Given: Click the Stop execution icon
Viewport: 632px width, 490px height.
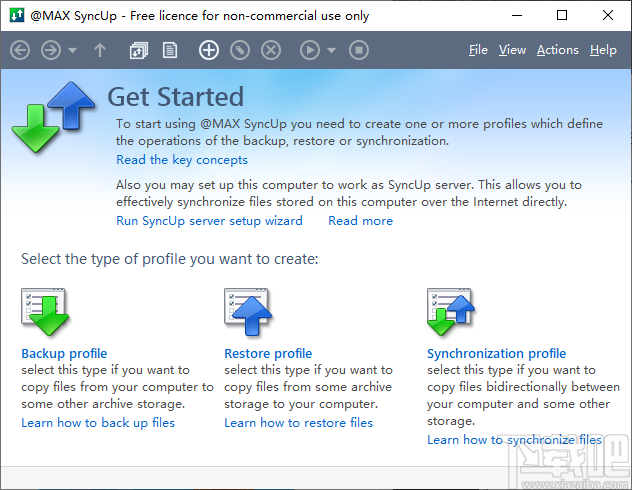Looking at the screenshot, I should 359,50.
